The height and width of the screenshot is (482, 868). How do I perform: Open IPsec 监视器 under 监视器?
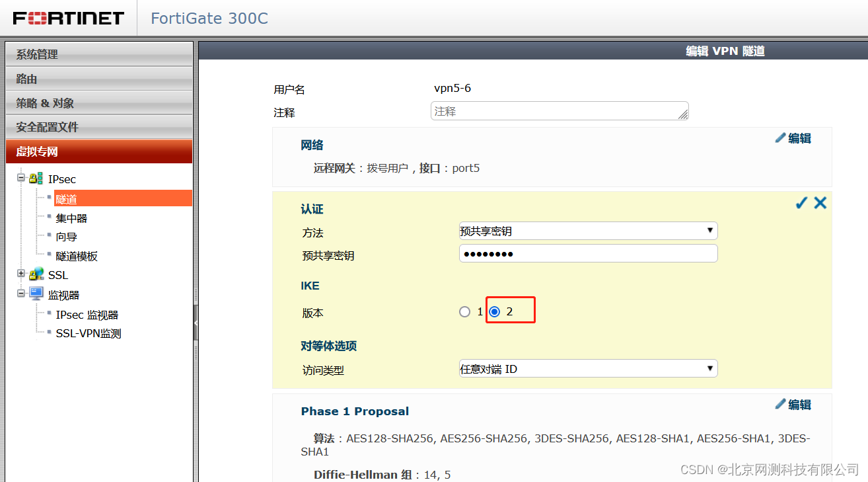(87, 315)
